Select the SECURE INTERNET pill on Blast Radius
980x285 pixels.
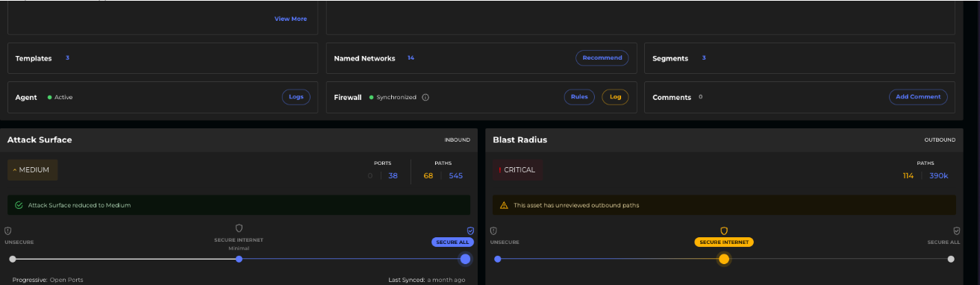coord(724,242)
